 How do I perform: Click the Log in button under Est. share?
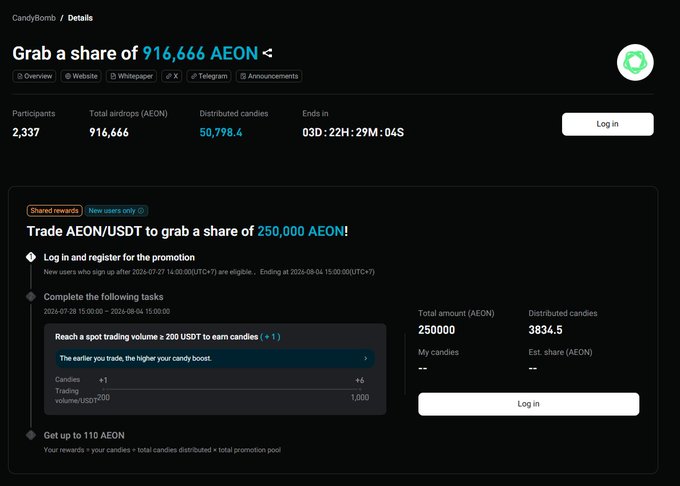[528, 404]
